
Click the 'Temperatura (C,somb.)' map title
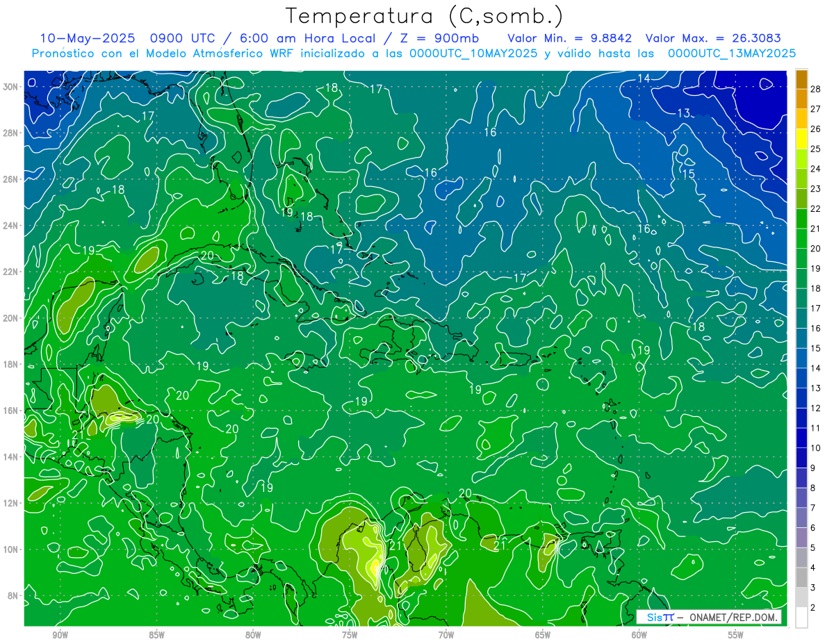pyautogui.click(x=424, y=16)
